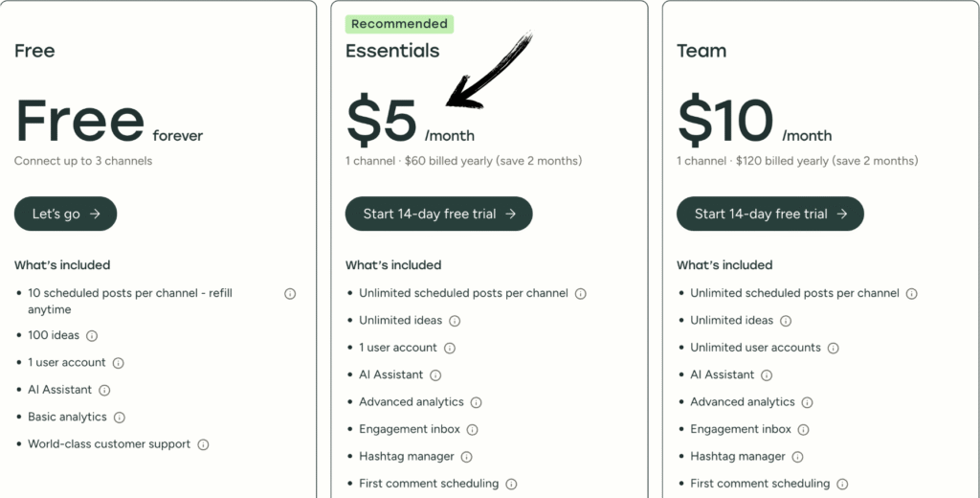Click info icon beside Team Unlimited user accounts
Viewport: 980px width, 498px height.
[x=834, y=348]
